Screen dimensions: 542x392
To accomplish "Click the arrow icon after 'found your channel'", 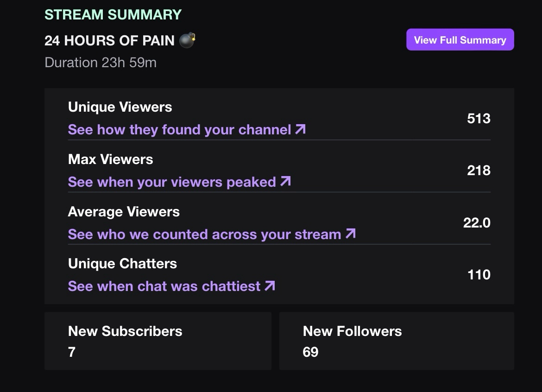I will tap(301, 129).
